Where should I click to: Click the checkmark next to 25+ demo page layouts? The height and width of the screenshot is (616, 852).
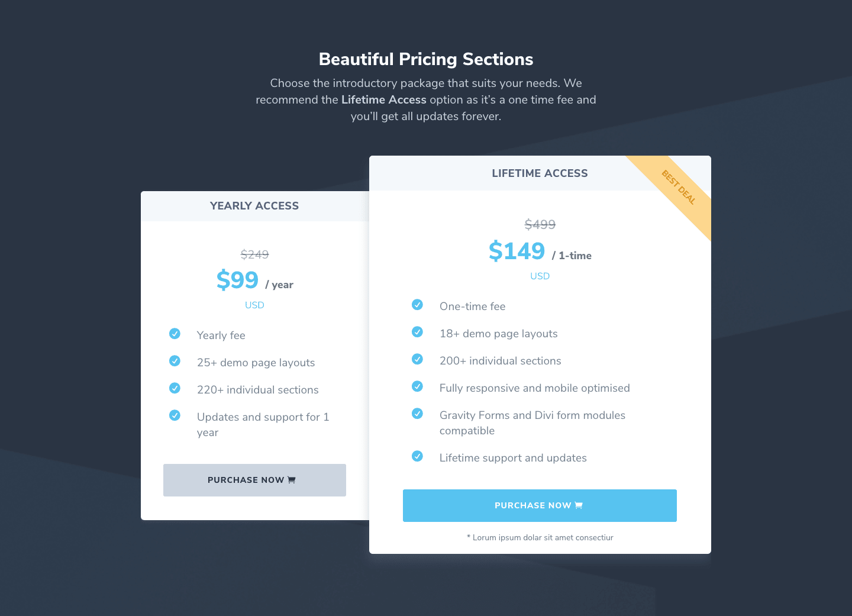[x=175, y=361]
